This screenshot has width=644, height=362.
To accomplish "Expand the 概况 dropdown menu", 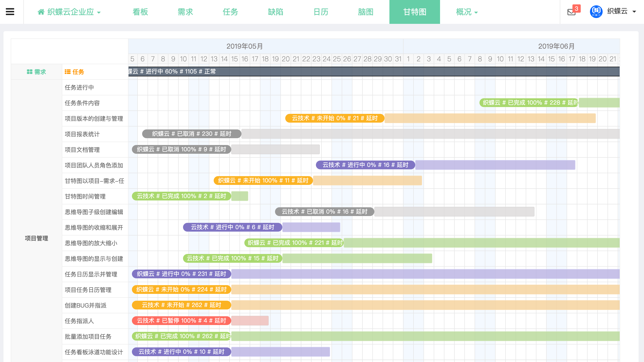I will click(x=467, y=12).
